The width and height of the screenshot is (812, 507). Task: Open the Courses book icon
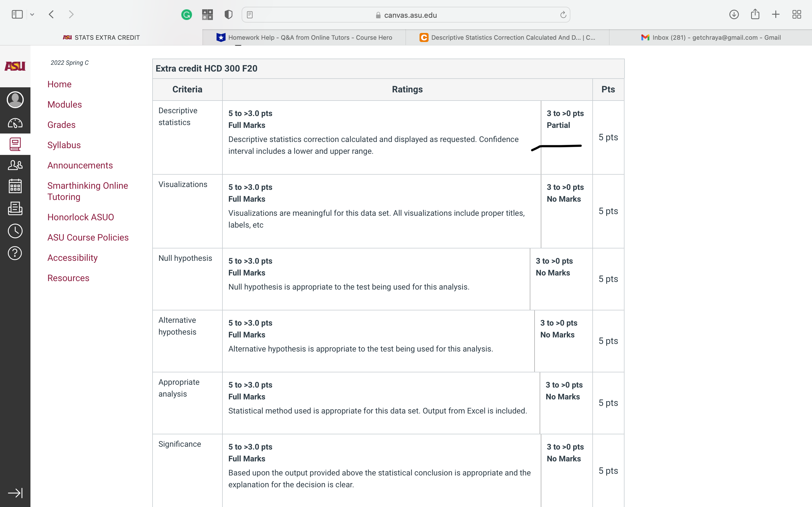pos(15,144)
